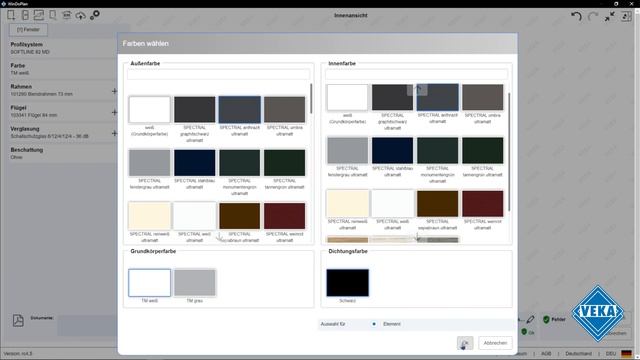Select SPECTRAL weinrot ultramatt in Außenfarbe

(284, 216)
